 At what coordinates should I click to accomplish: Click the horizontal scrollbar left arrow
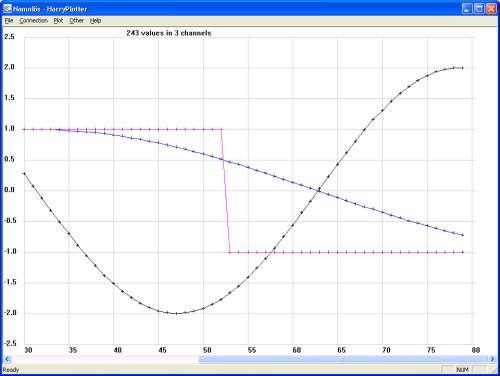pyautogui.click(x=7, y=359)
